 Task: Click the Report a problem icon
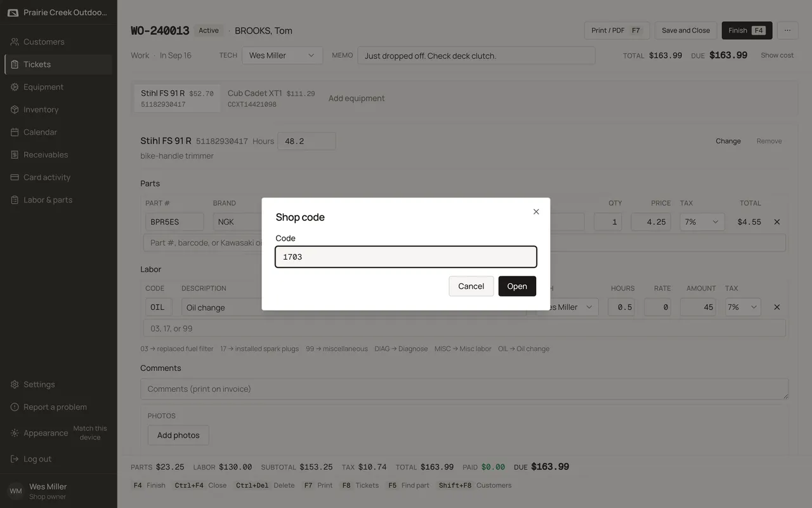click(15, 407)
